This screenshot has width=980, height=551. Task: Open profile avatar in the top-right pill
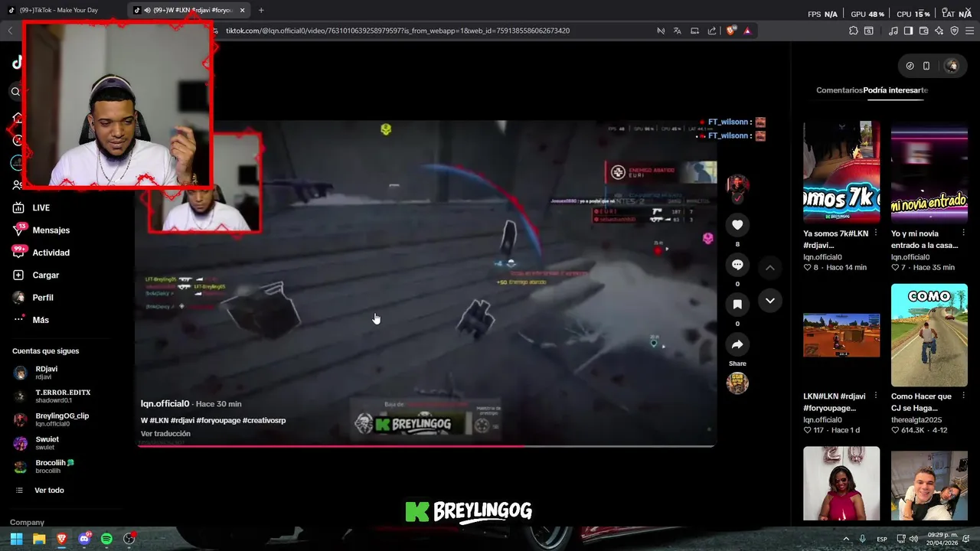952,66
